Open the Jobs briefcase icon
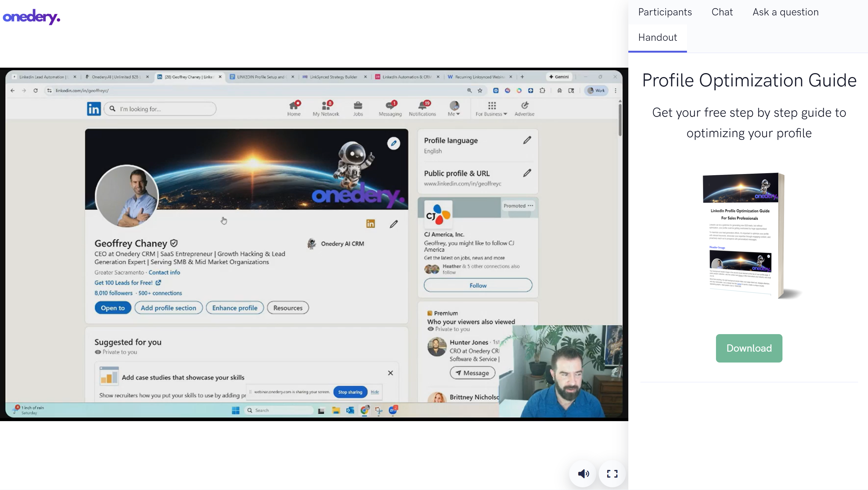Viewport: 868px width, 490px height. 358,109
